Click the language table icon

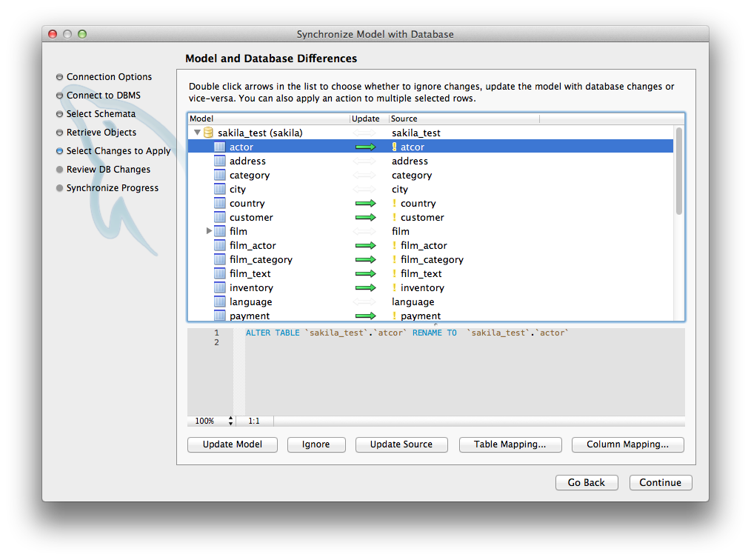point(219,301)
